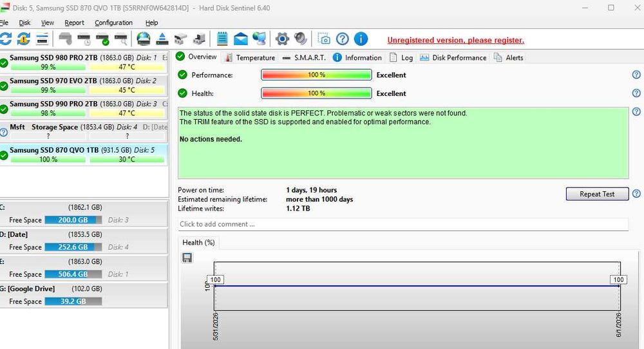Click the disk icon with clock

click(x=84, y=39)
